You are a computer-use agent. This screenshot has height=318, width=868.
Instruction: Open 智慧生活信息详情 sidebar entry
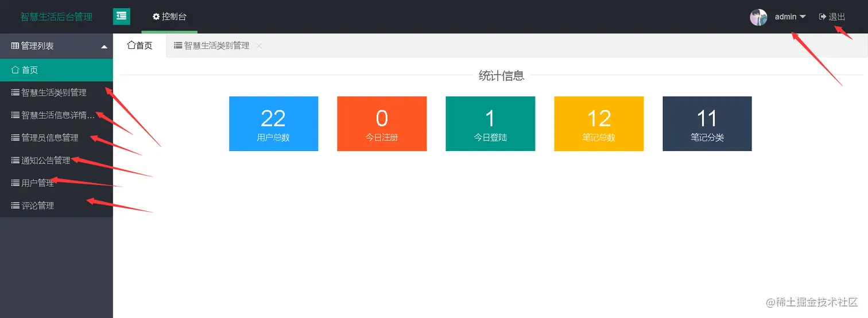tap(56, 115)
